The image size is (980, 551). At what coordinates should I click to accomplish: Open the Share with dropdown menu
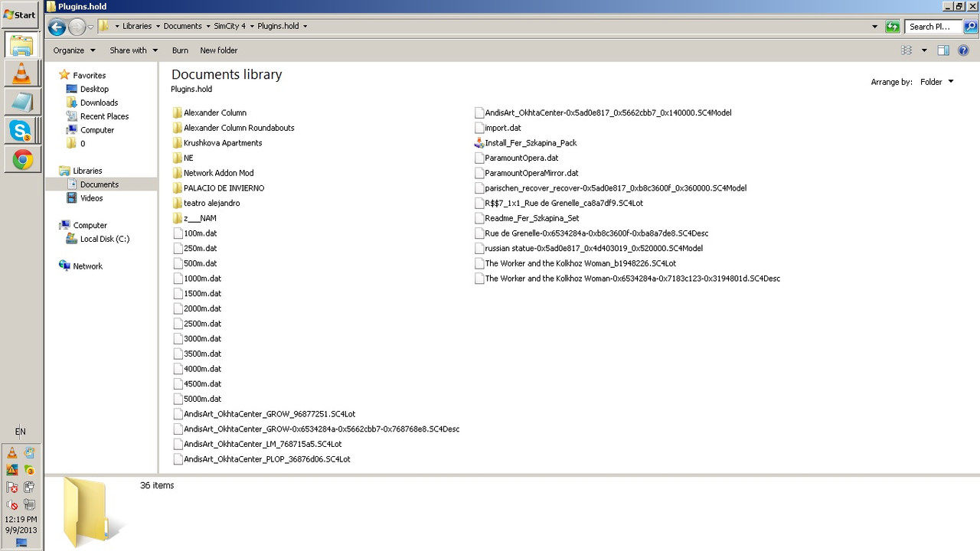click(x=133, y=51)
